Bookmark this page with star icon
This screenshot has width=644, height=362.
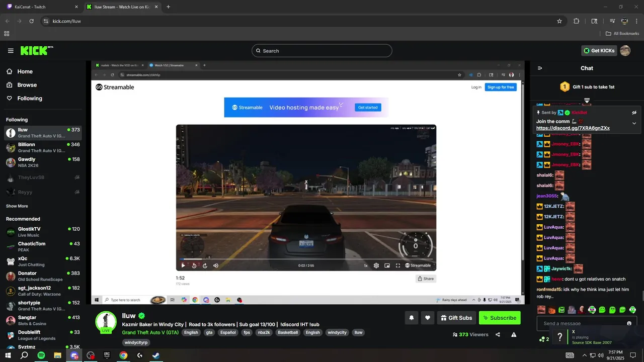point(559,21)
